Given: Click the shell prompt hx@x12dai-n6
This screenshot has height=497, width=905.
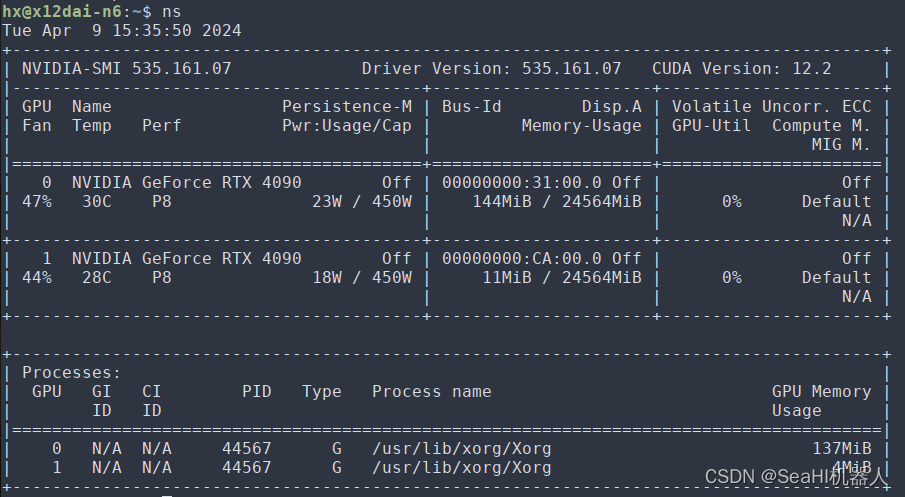Looking at the screenshot, I should click(62, 12).
